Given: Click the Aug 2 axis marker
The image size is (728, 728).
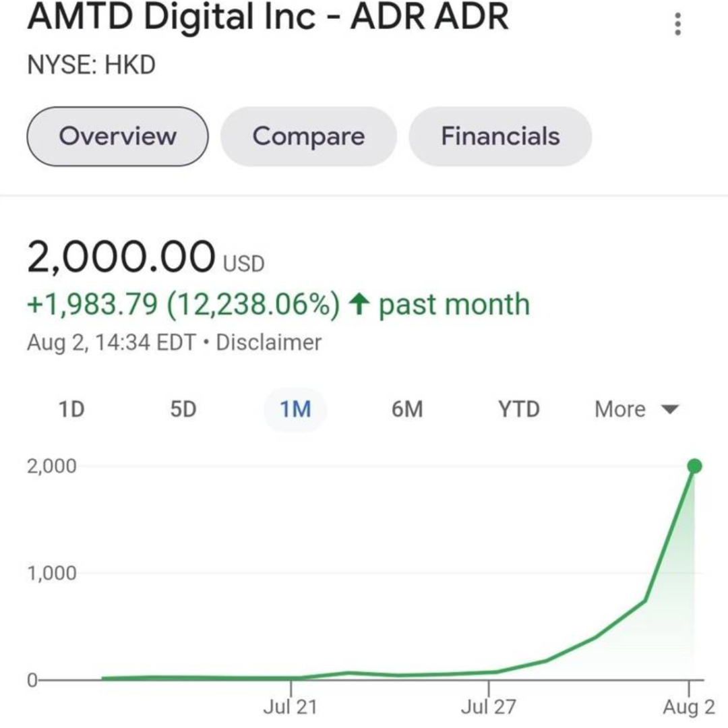Looking at the screenshot, I should pyautogui.click(x=688, y=706).
